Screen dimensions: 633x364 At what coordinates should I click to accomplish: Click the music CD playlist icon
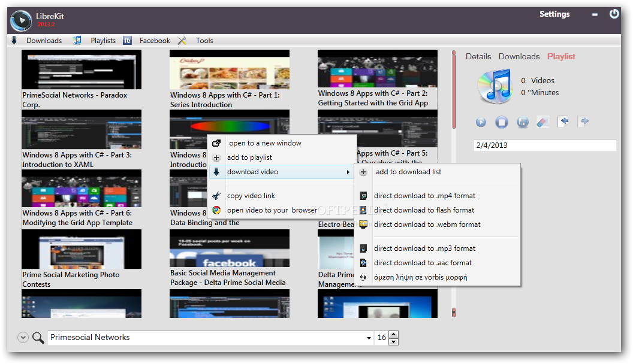(495, 86)
